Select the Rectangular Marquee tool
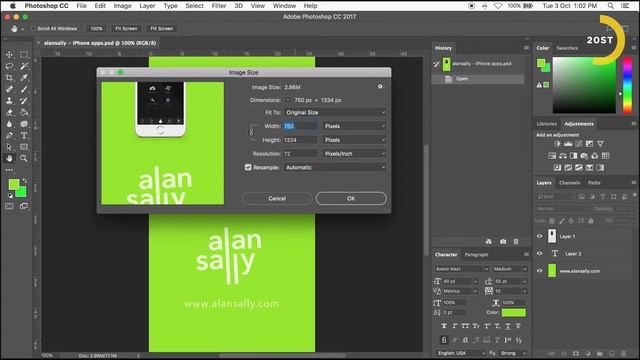Viewport: 640px width, 360px height. pos(24,55)
